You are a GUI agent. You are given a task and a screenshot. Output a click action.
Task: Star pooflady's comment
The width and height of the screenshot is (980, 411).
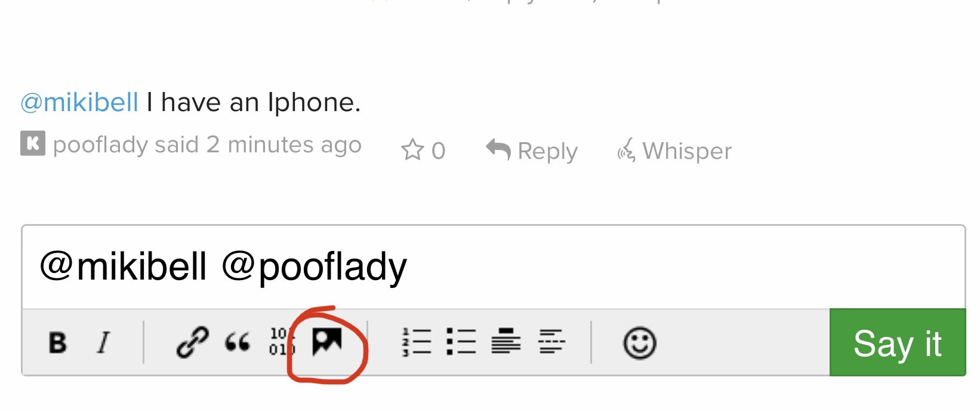click(x=423, y=151)
